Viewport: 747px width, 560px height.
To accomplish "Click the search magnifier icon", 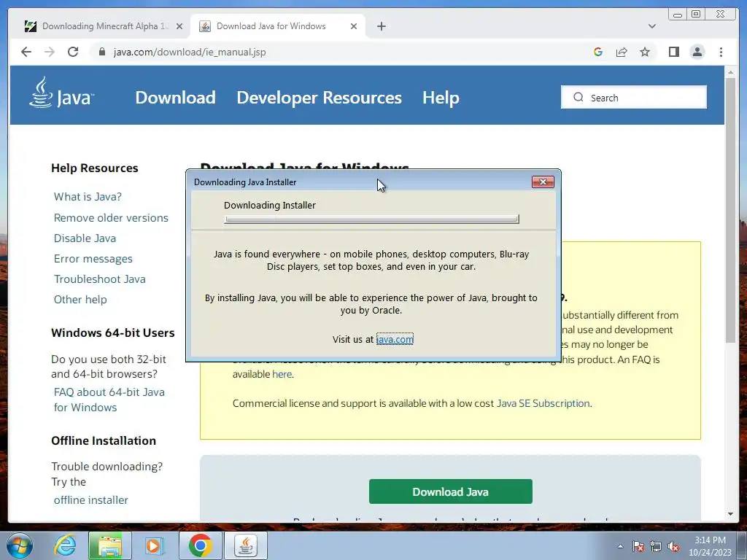I will (578, 97).
